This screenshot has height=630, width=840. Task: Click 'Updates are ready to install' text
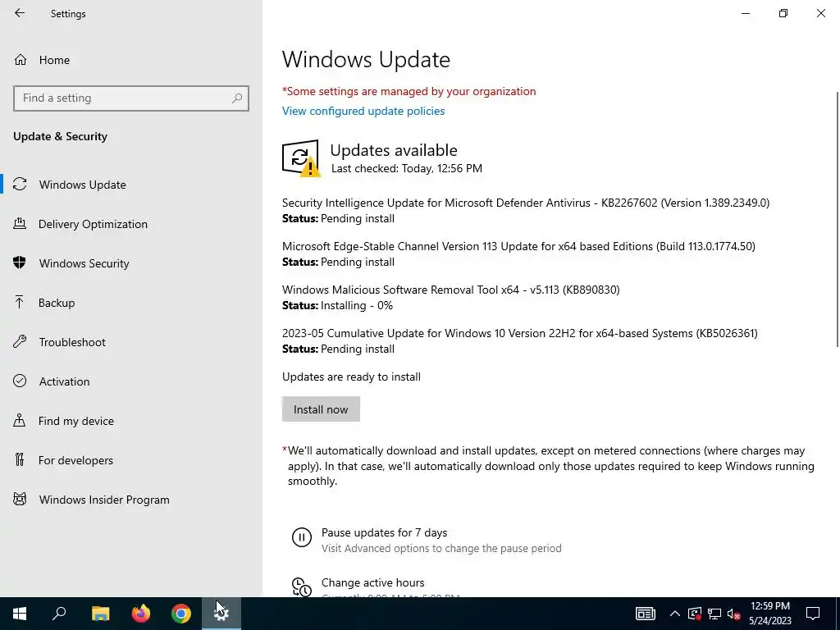coord(351,377)
